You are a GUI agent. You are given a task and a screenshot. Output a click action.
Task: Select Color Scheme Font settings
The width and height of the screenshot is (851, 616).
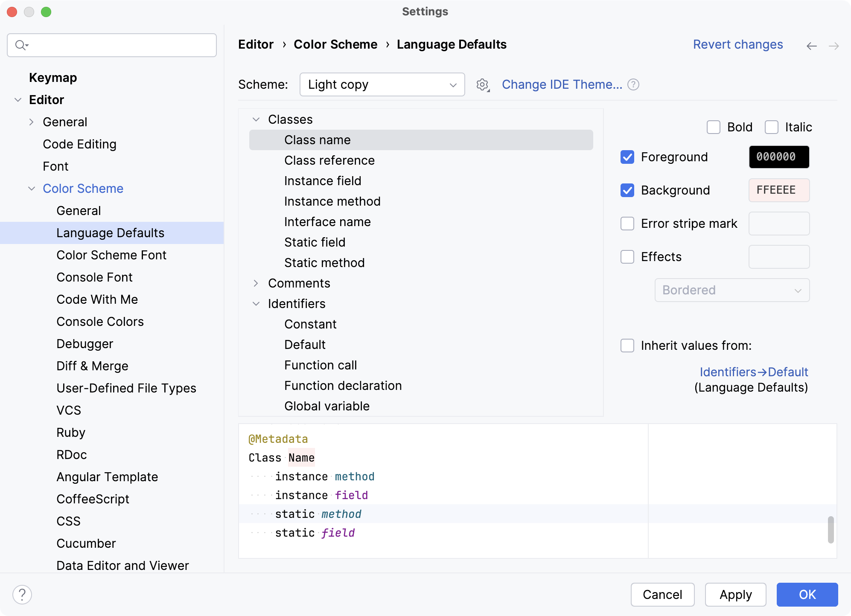pyautogui.click(x=111, y=255)
